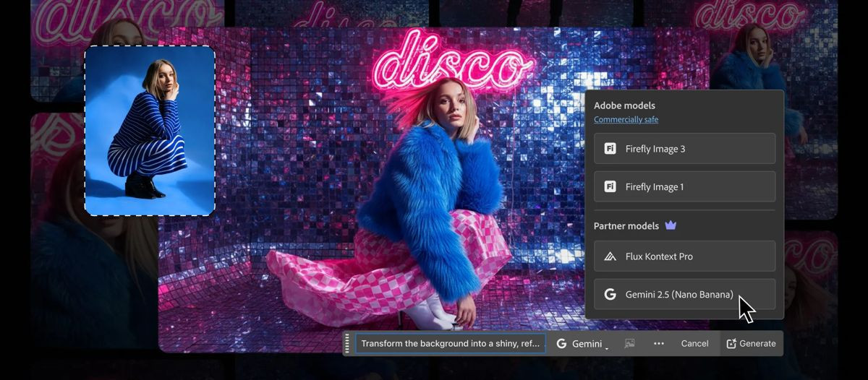Screen dimensions: 868x380
Task: Click the premium crown icon next to Partner models
Action: click(671, 225)
